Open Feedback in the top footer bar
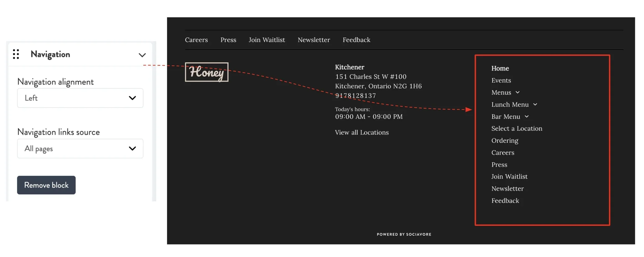This screenshot has height=257, width=644. click(x=357, y=40)
